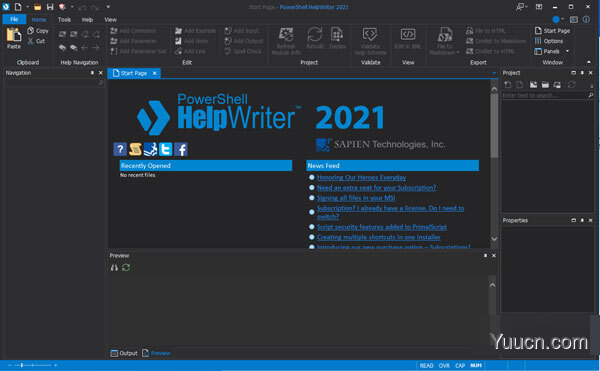This screenshot has width=600, height=371.
Task: Click the Cut scissors button
Action: click(36, 41)
